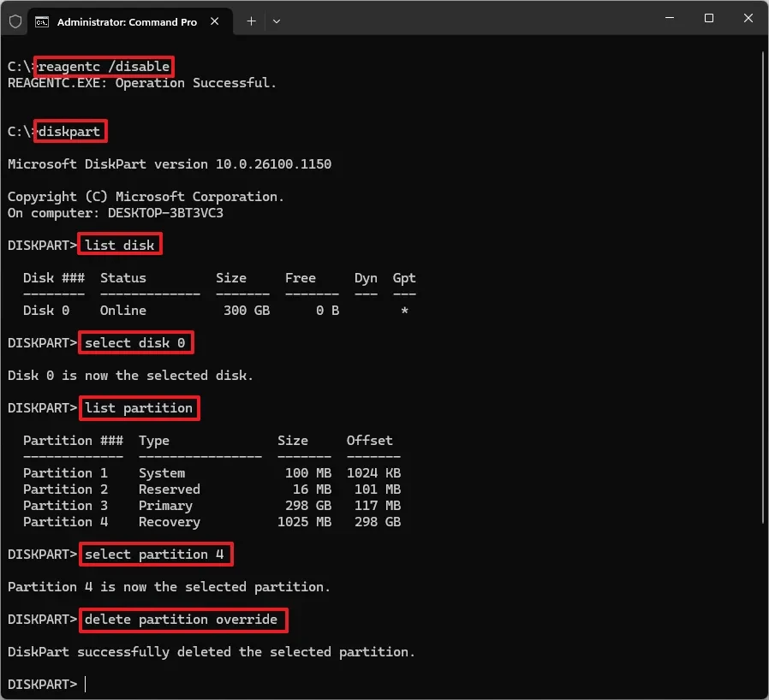769x700 pixels.
Task: Click the 'delete partition override' command text
Action: (x=182, y=619)
